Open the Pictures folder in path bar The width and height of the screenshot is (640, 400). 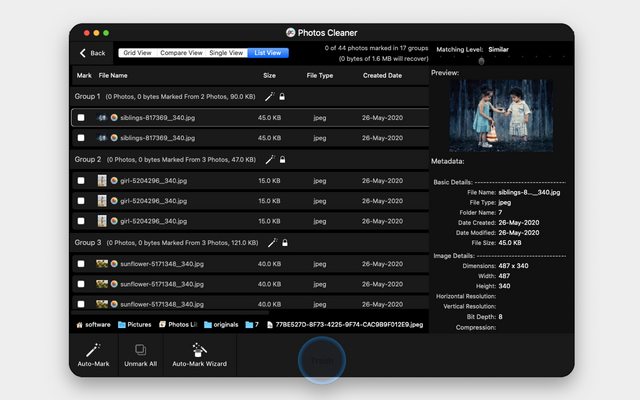click(x=135, y=325)
